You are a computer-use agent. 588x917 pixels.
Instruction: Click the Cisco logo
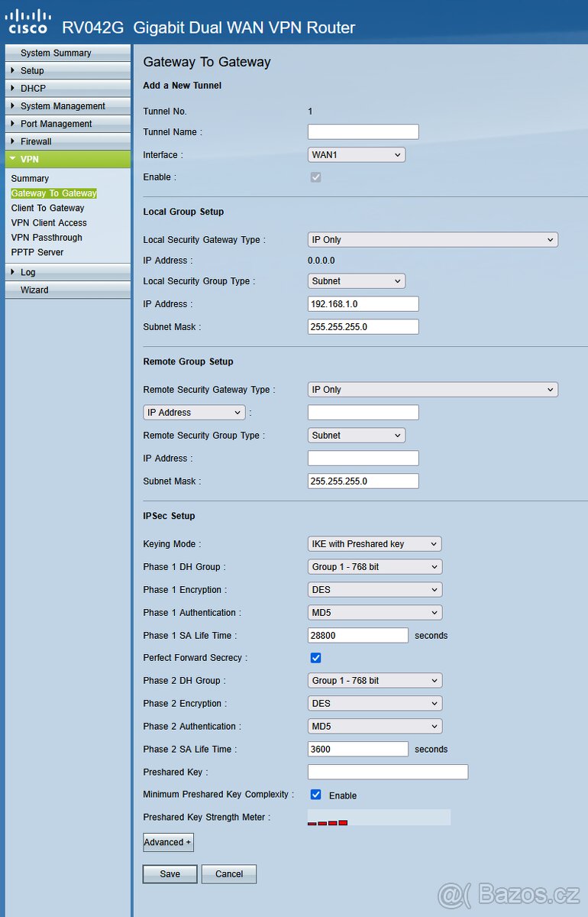(28, 21)
